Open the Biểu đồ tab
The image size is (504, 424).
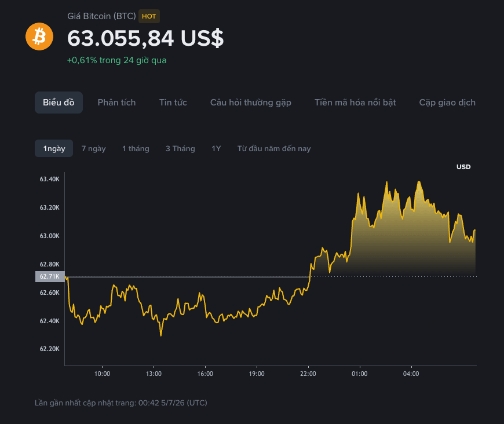point(59,103)
